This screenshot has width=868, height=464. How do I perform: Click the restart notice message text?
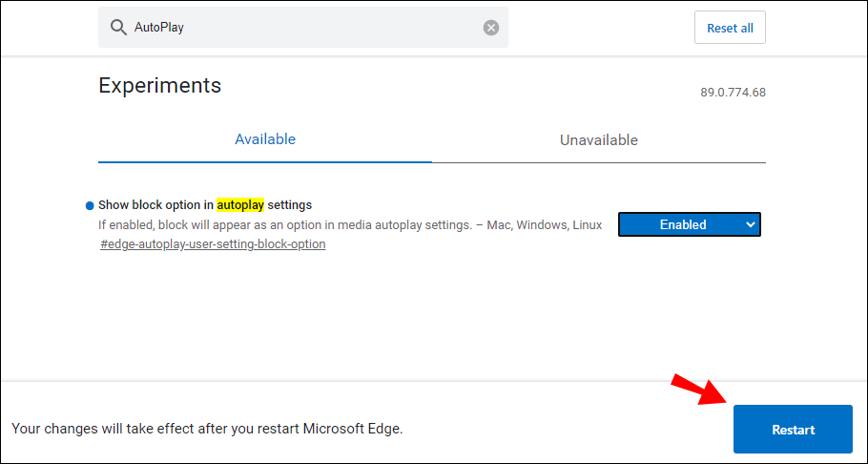click(x=207, y=429)
